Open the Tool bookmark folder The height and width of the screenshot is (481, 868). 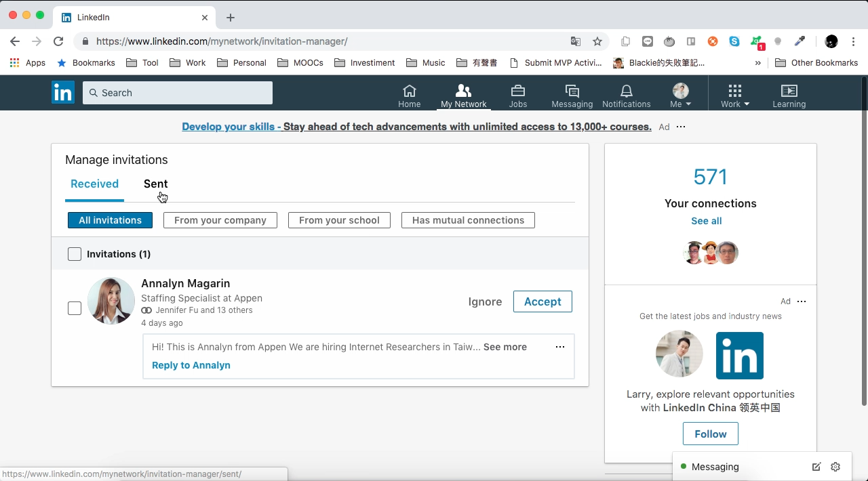coord(142,63)
